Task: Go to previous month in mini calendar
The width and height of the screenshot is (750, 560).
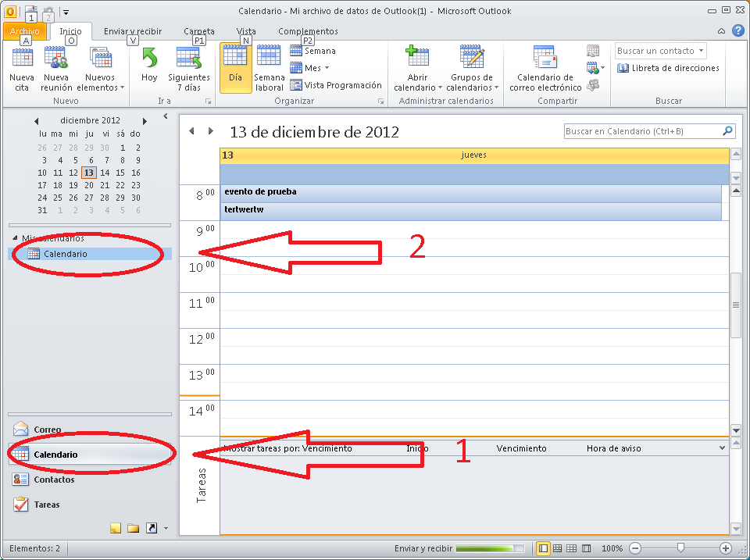Action: click(x=37, y=121)
